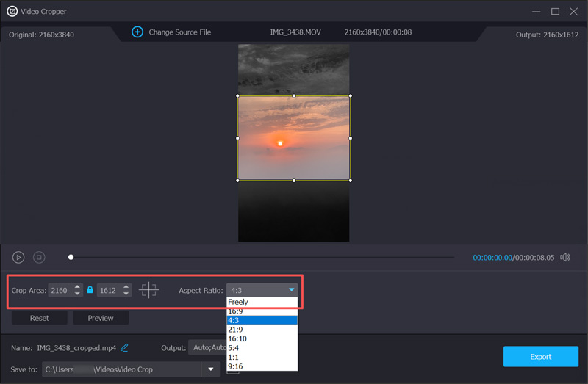
Task: Click the sun inside the crop area
Action: coord(280,143)
